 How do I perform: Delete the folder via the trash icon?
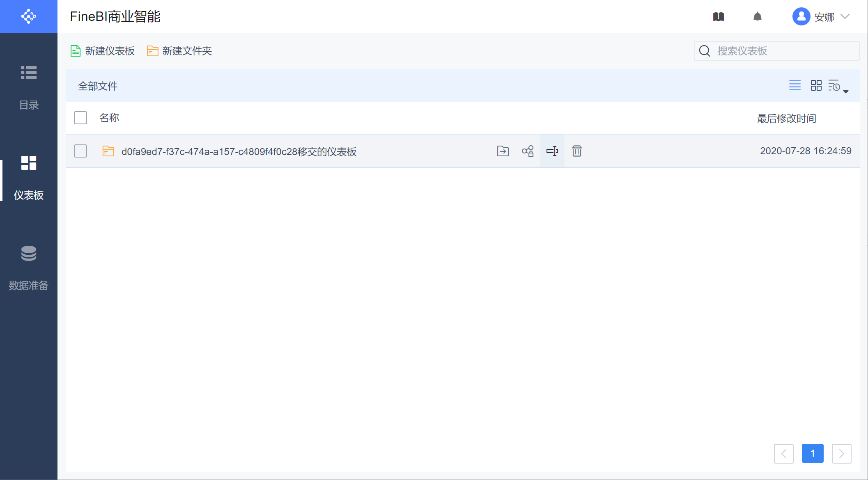[577, 151]
